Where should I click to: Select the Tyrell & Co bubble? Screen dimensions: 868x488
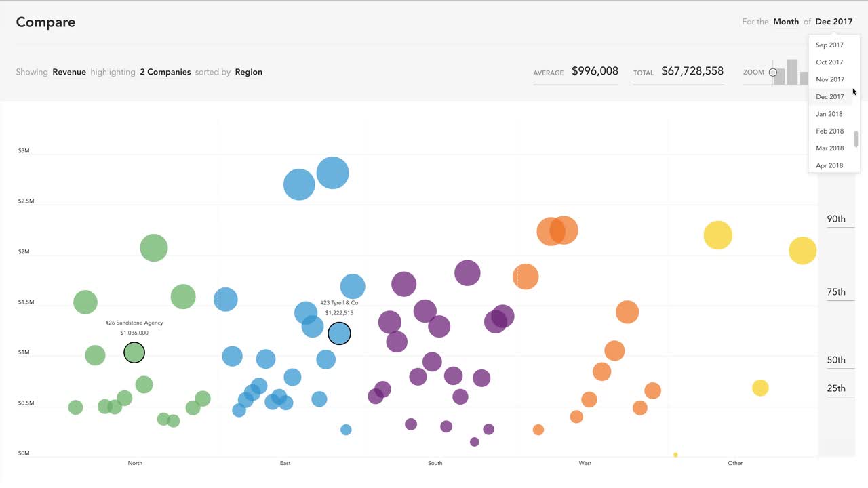(x=339, y=333)
